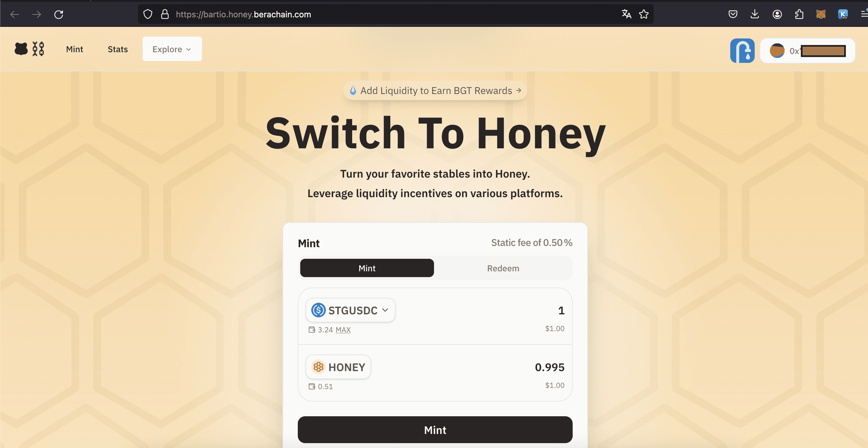Open the STGUSDC token selector
This screenshot has height=448, width=868.
[x=350, y=310]
